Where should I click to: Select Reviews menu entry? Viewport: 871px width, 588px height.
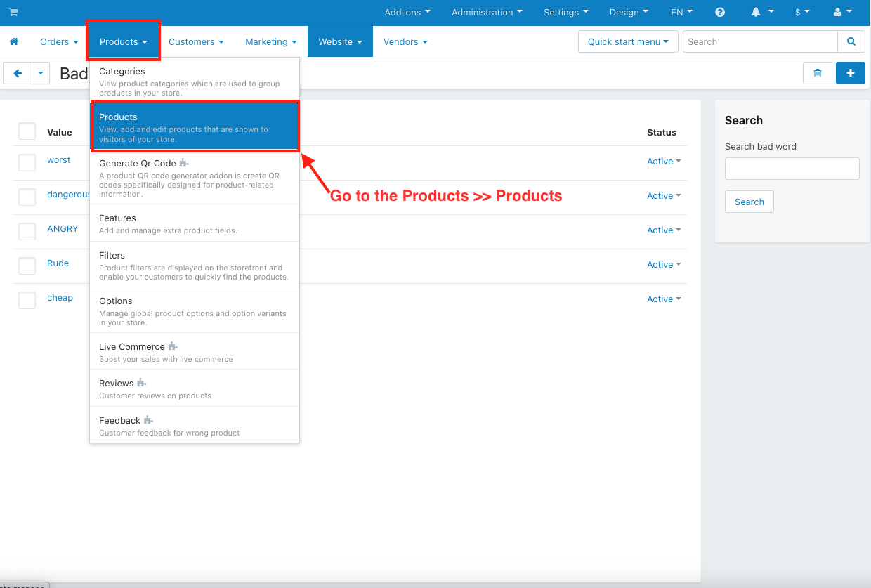pos(195,388)
